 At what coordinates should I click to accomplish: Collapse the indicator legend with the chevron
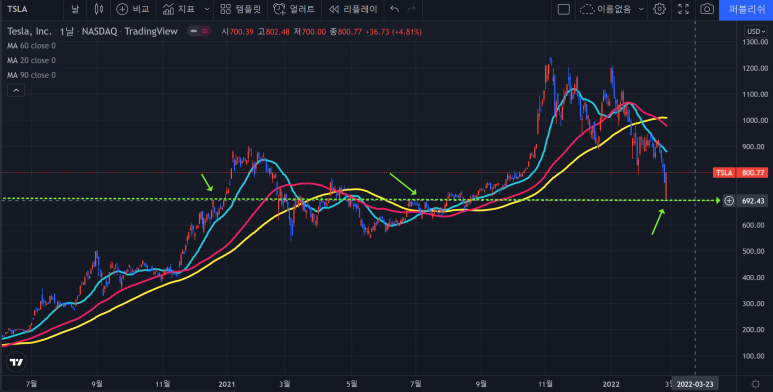click(16, 90)
